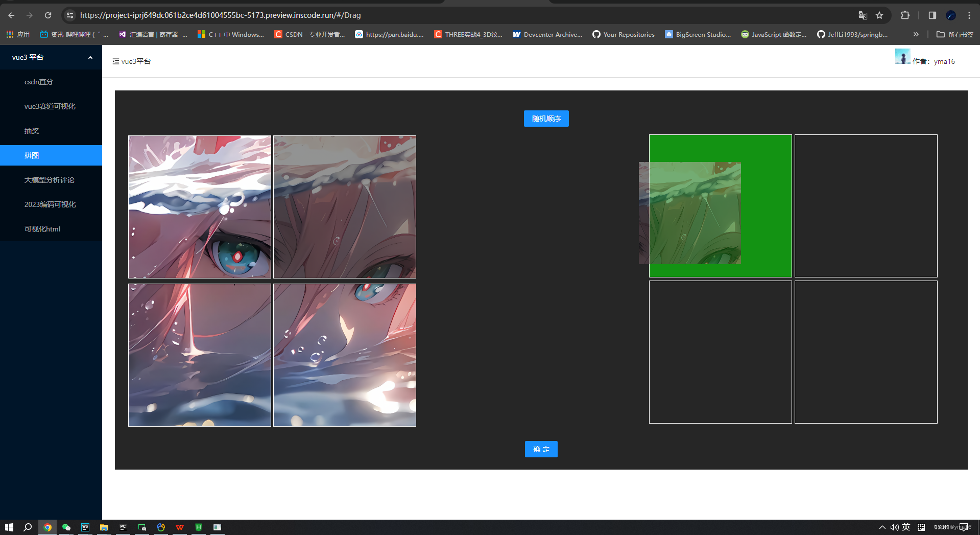Screen dimensions: 980x535
Task: Toggle sidebar with the hamburger icon
Action: click(x=116, y=61)
